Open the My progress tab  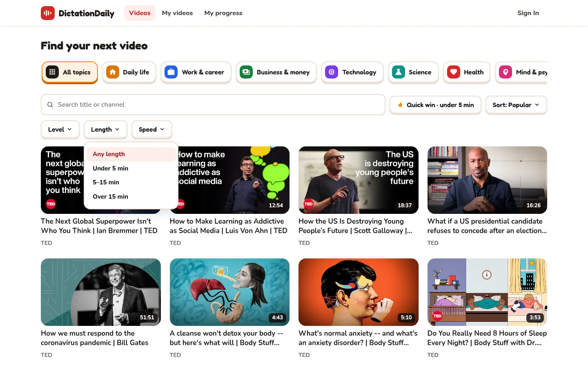tap(223, 13)
